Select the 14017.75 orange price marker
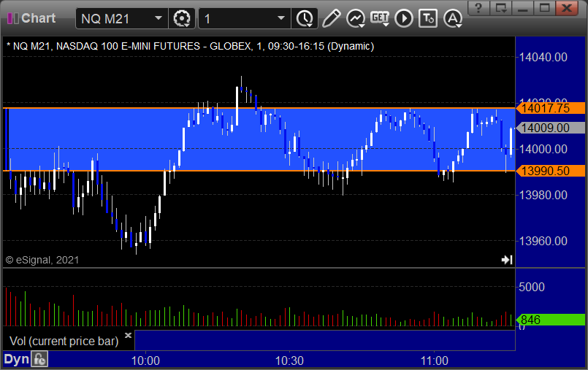 tap(551, 108)
